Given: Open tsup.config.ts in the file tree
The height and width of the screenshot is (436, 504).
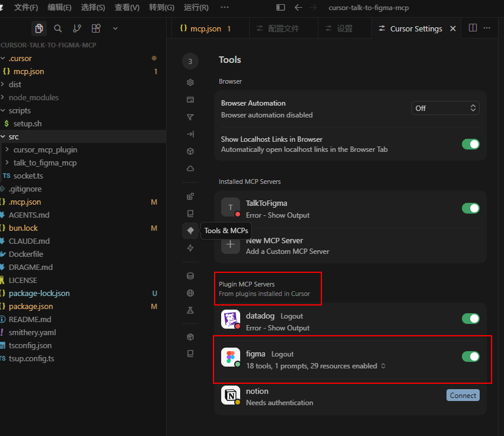Looking at the screenshot, I should [83, 358].
